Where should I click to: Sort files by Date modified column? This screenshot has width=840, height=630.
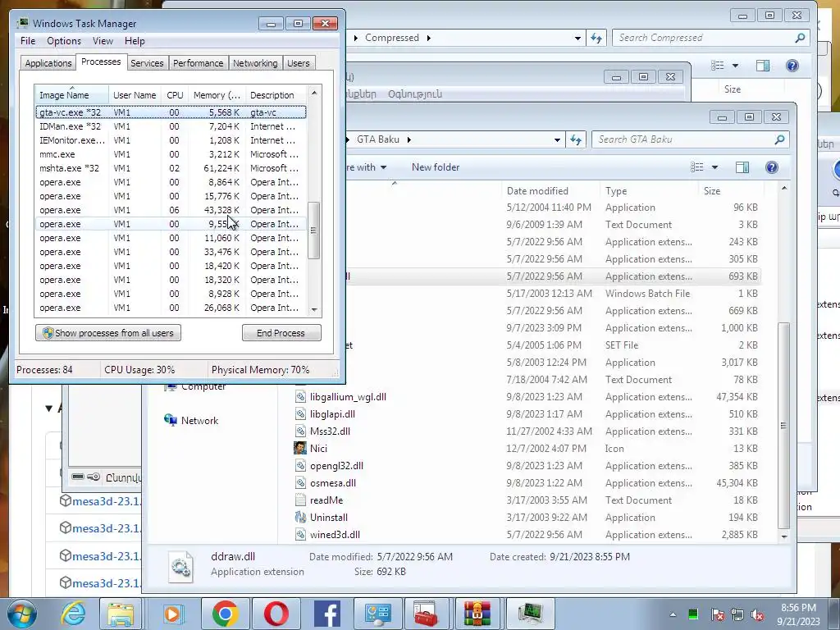click(x=550, y=190)
